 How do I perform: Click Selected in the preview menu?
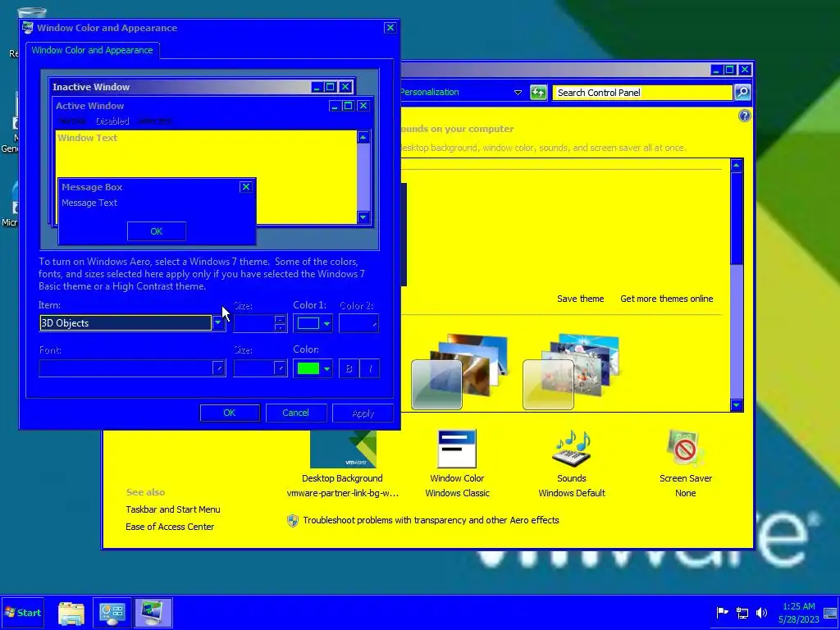(155, 121)
